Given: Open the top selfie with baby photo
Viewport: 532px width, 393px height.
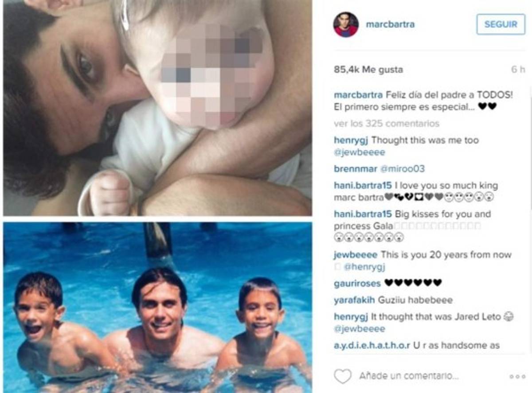Looking at the screenshot, I should (x=157, y=108).
